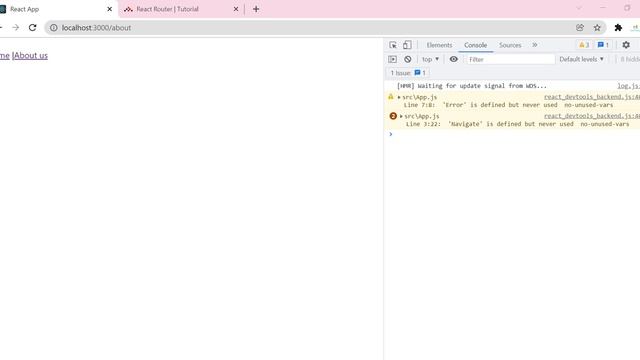The image size is (640, 360).
Task: Share this page icon in address bar
Action: point(580,27)
